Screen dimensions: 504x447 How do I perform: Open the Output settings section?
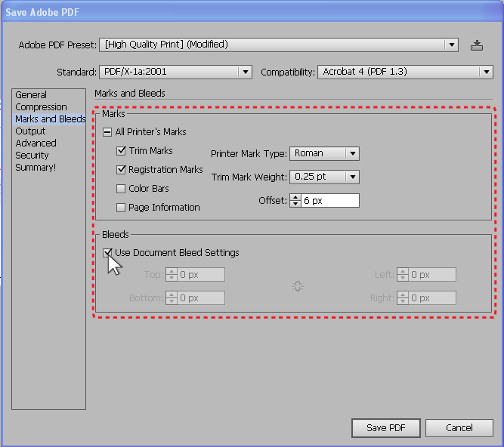(30, 131)
